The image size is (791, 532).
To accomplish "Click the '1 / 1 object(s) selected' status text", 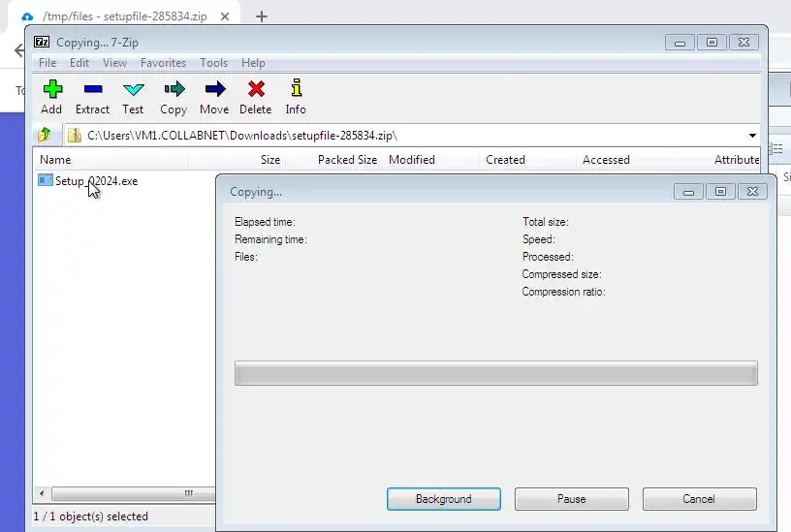I will pos(91,516).
